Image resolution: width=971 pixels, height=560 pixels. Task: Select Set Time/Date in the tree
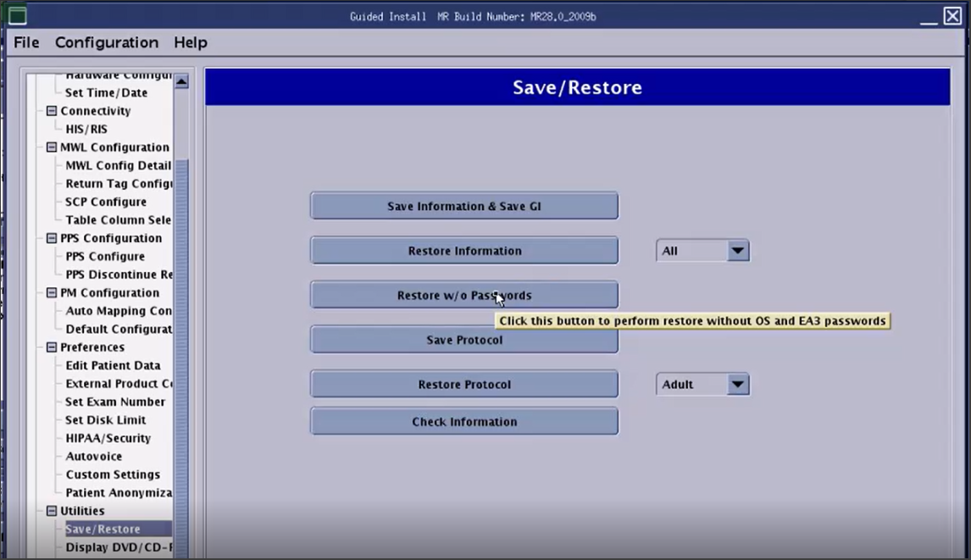tap(106, 93)
